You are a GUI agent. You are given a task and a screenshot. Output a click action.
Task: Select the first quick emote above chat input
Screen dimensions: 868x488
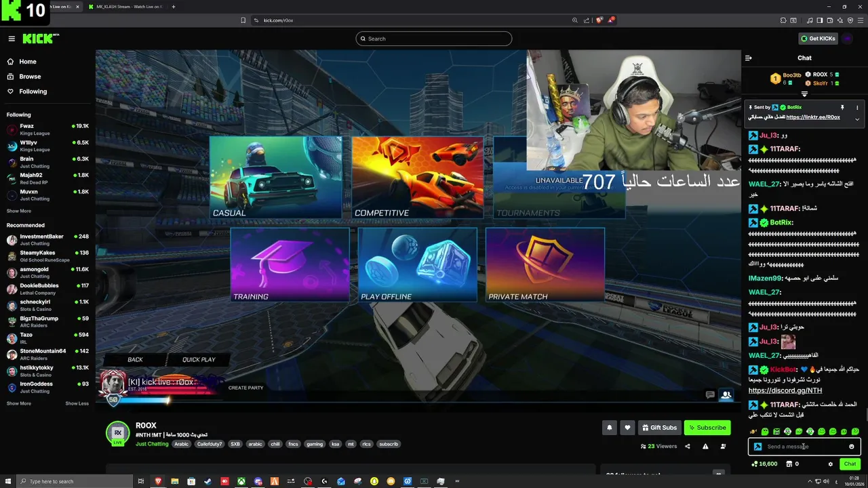tap(753, 432)
